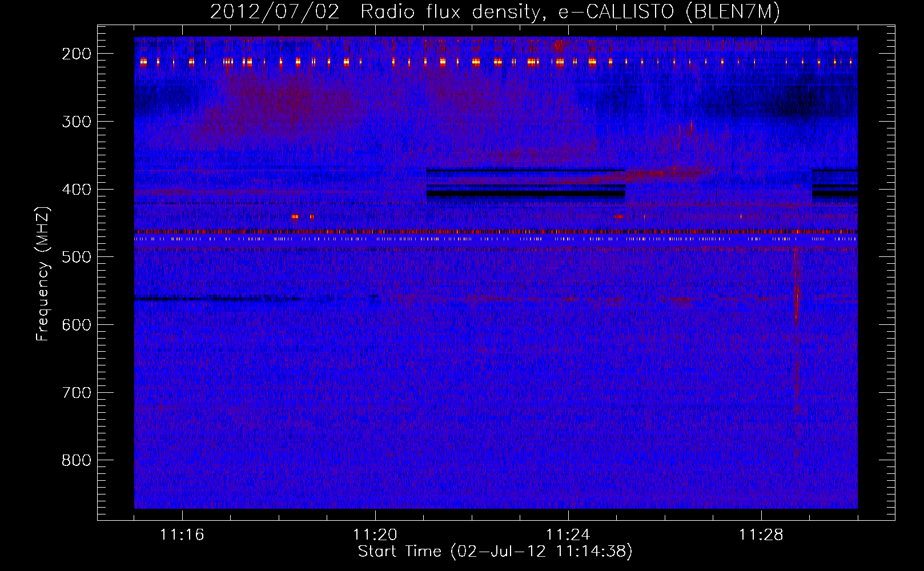Click the 'Frequency (MHZ)' axis label
The image size is (924, 571).
point(42,274)
